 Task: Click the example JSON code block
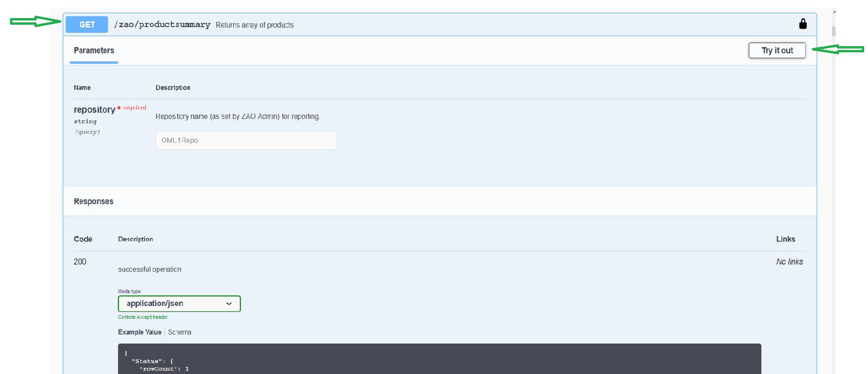(440, 359)
